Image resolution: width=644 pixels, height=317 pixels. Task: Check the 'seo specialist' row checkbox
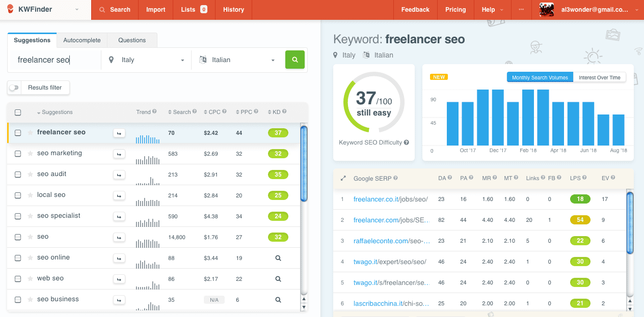[18, 216]
